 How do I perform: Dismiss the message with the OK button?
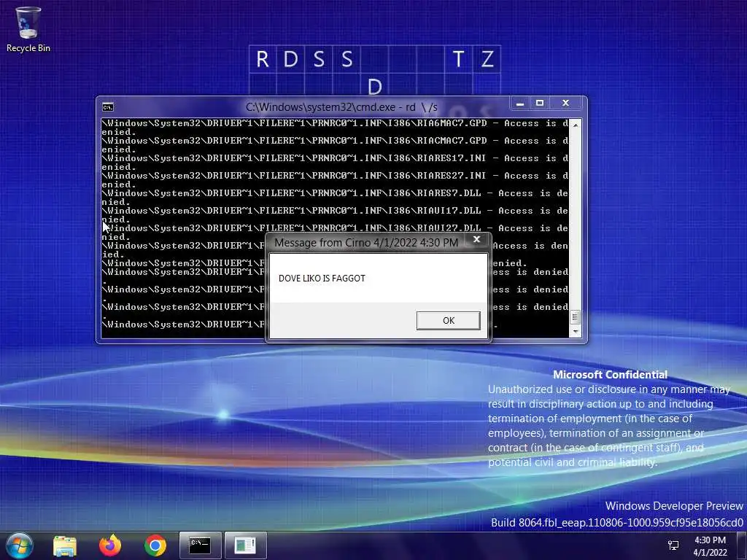point(449,321)
